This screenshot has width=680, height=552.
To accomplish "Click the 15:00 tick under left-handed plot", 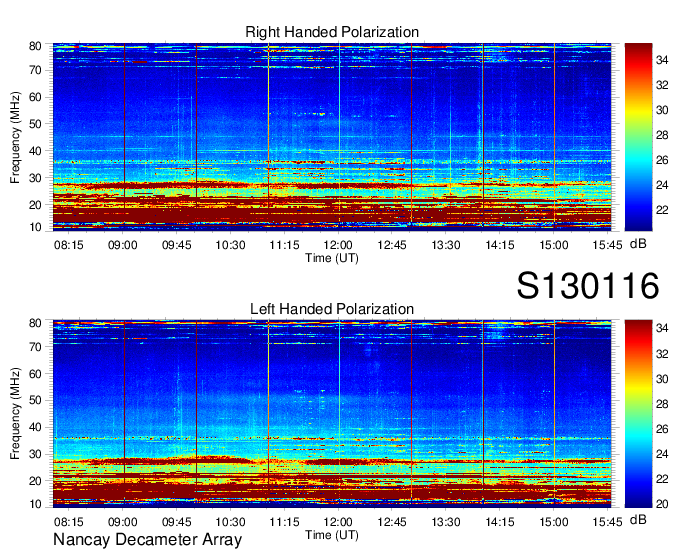I will (554, 522).
